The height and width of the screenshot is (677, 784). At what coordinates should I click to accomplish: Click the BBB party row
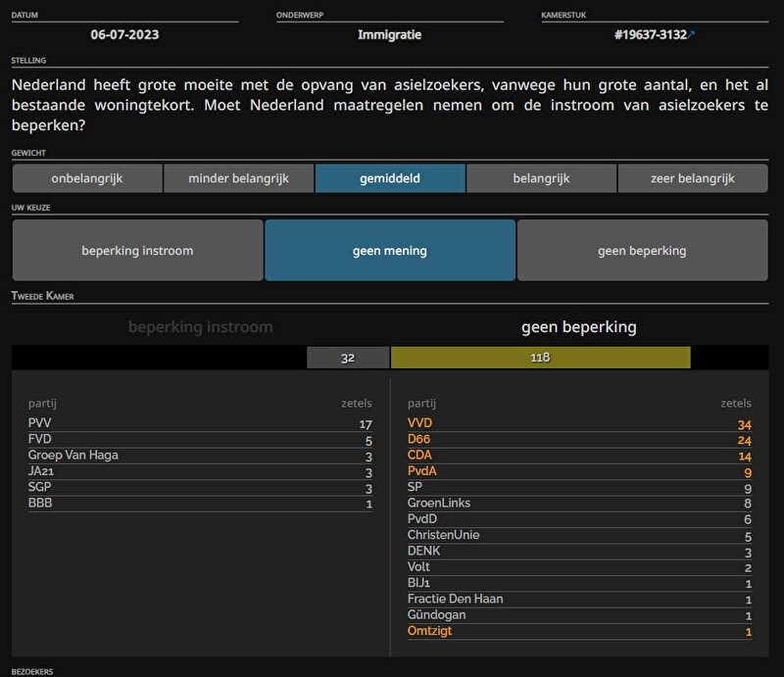(x=200, y=504)
